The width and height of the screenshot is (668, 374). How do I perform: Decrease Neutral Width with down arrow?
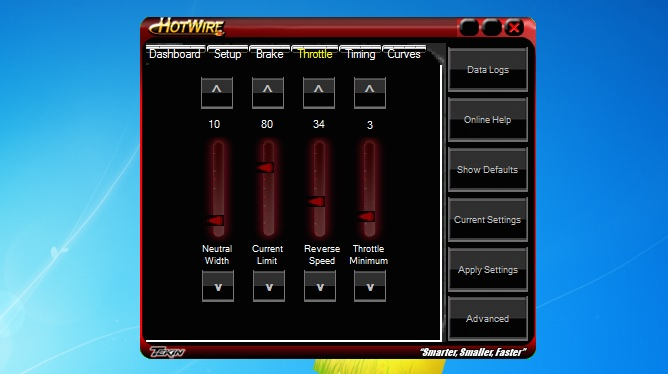coord(218,286)
